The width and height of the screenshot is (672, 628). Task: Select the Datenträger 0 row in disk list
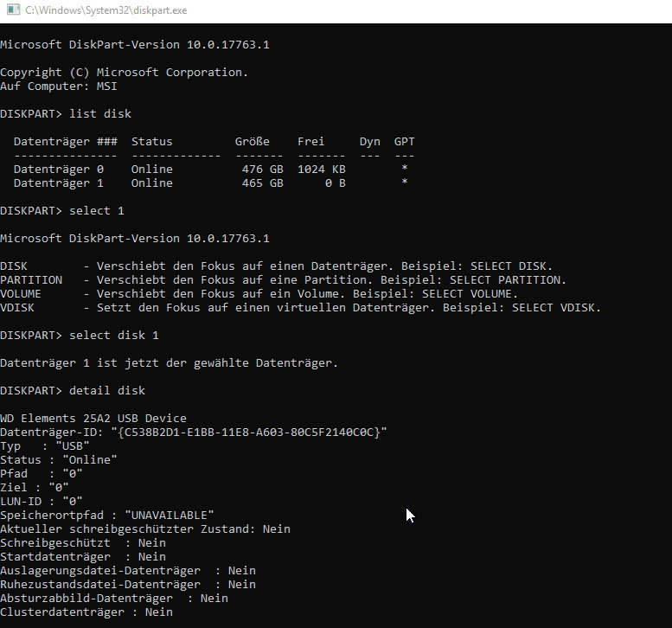[x=210, y=169]
